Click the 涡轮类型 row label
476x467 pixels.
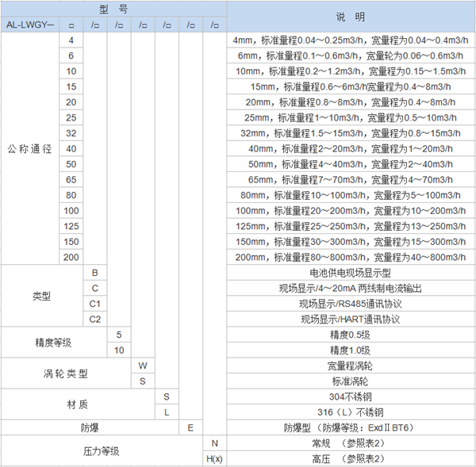pyautogui.click(x=66, y=373)
